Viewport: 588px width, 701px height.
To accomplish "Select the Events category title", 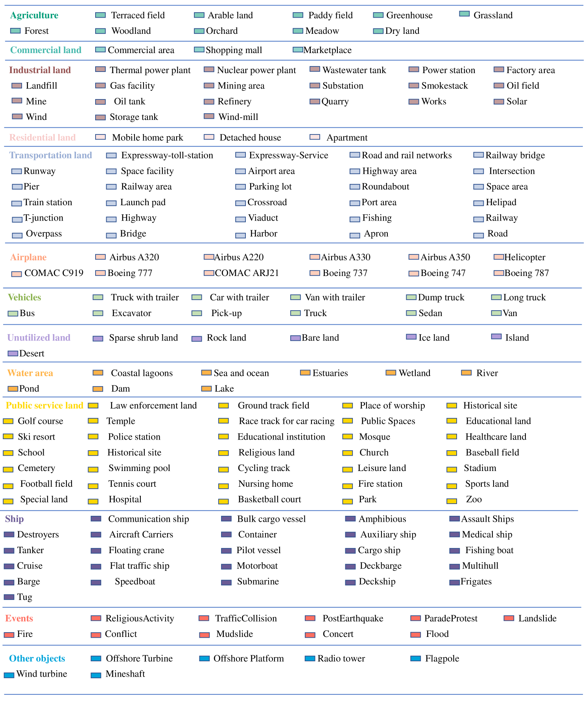I will click(x=19, y=618).
